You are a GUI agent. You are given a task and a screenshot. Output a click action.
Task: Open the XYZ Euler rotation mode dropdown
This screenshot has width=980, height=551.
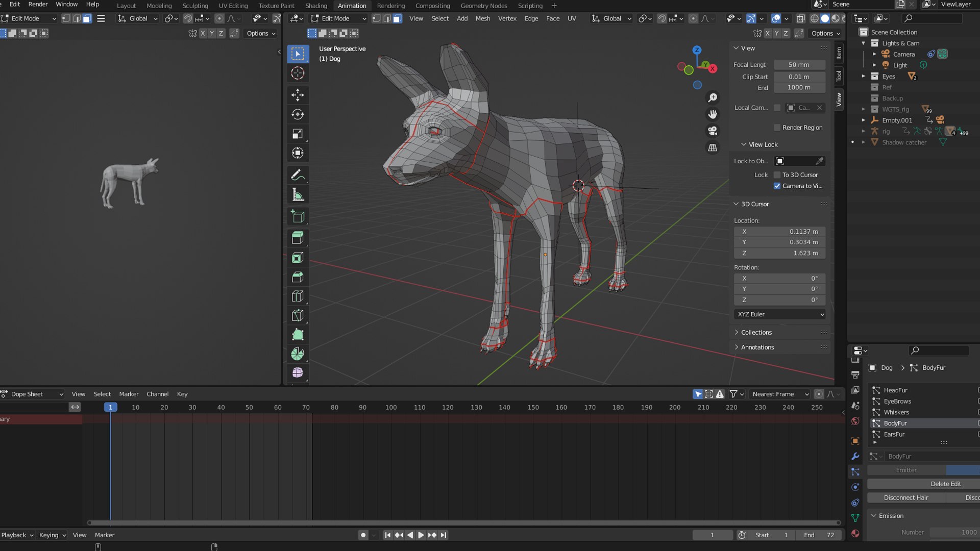(x=780, y=314)
